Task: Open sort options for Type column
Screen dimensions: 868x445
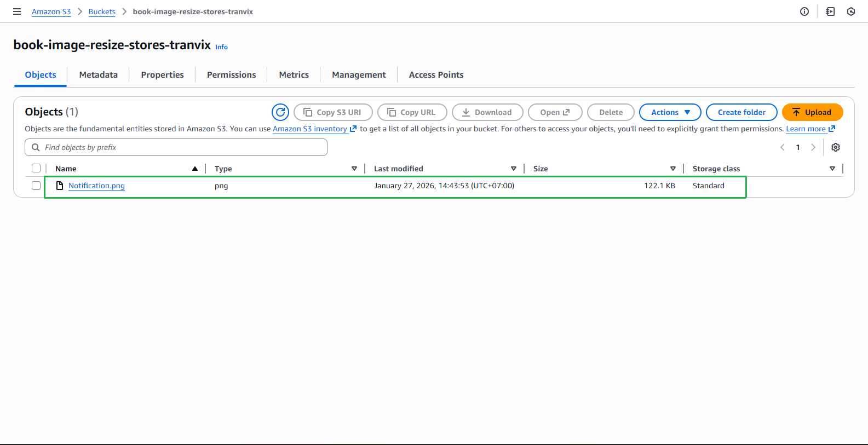Action: tap(354, 169)
